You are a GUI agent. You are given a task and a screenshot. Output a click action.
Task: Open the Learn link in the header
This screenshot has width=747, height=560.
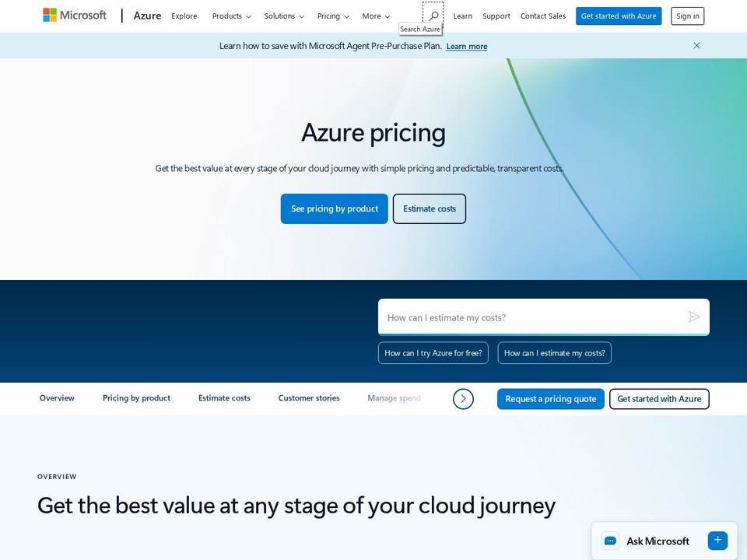click(462, 16)
